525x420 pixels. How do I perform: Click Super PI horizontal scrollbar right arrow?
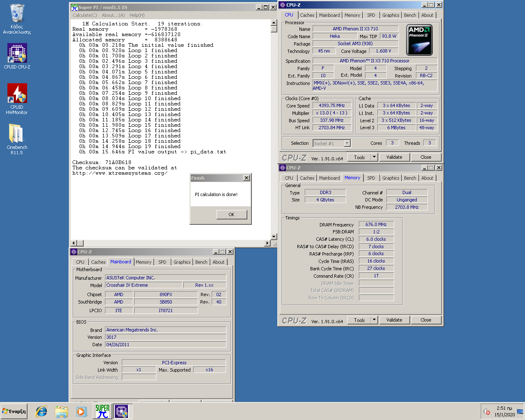(267, 243)
